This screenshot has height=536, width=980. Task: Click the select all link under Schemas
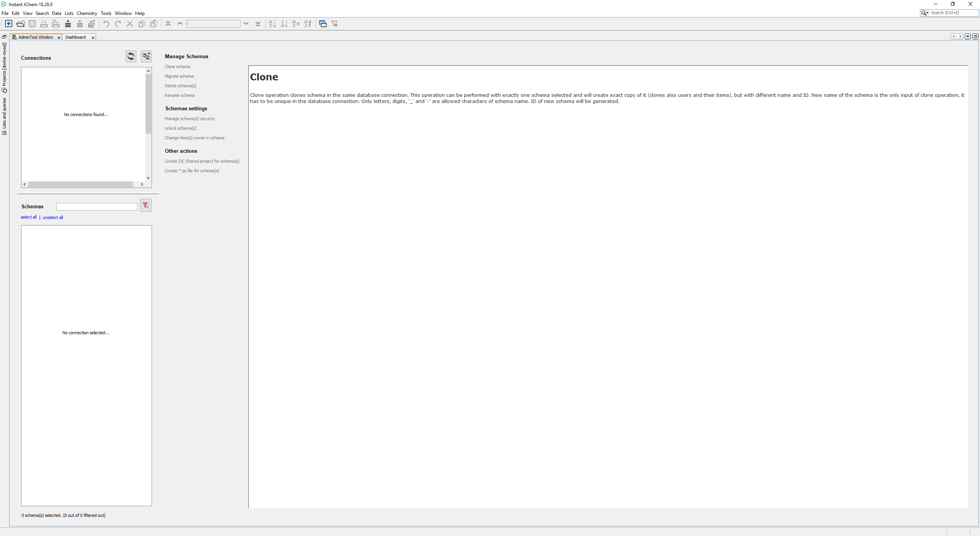(28, 217)
